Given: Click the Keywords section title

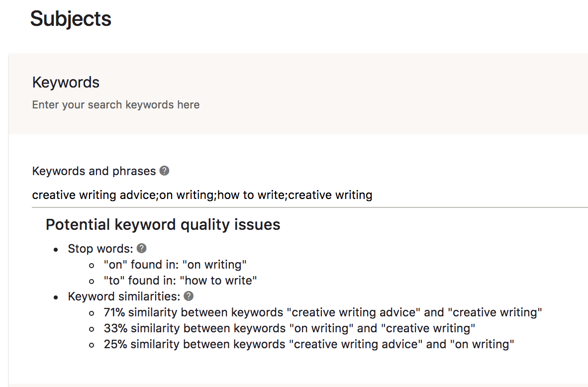Looking at the screenshot, I should 66,83.
